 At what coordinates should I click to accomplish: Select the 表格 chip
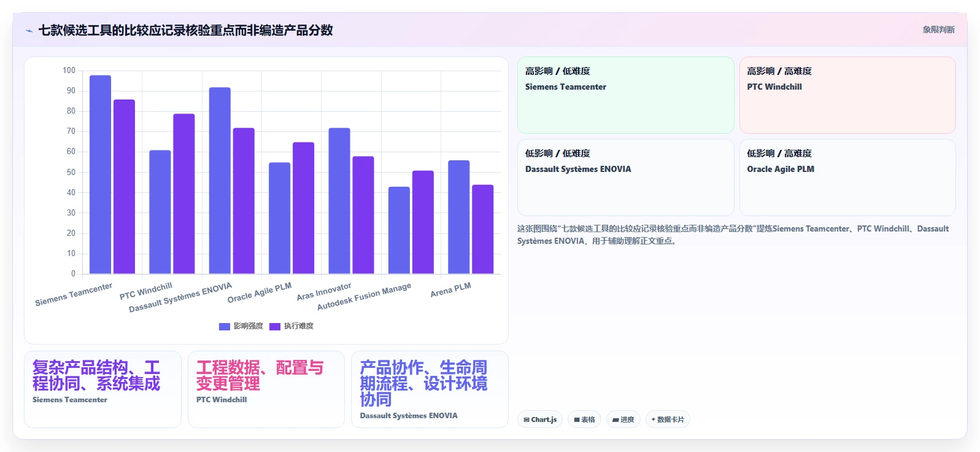point(584,419)
